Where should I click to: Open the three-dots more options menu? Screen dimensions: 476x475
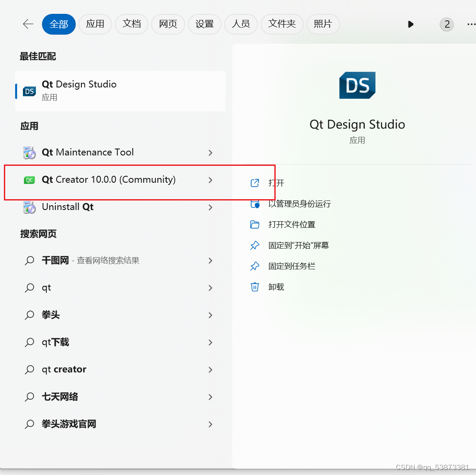tap(471, 24)
